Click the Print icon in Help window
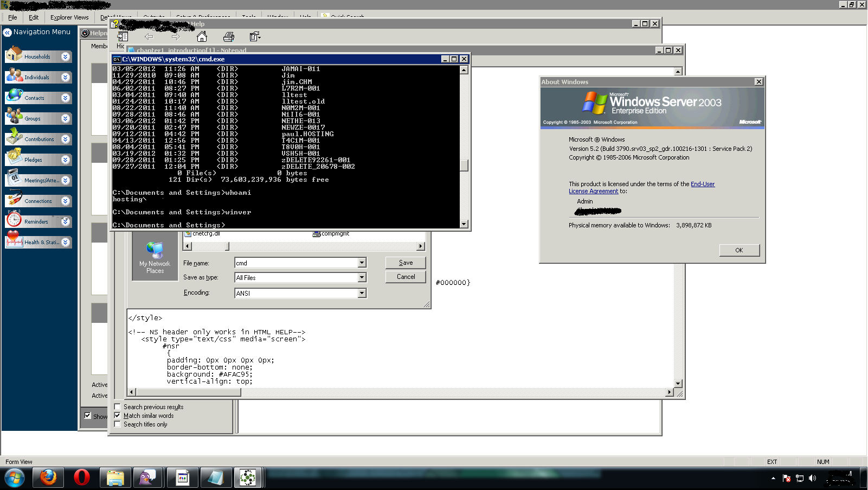Image resolution: width=868 pixels, height=490 pixels. (x=229, y=36)
